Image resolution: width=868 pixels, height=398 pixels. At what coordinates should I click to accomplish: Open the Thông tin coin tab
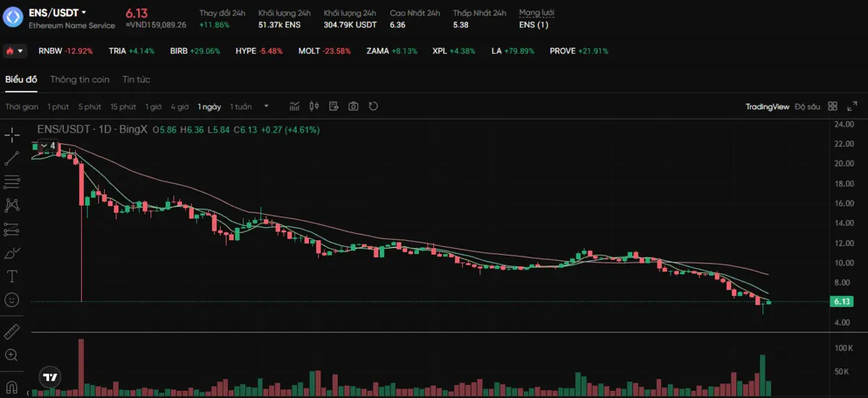80,80
